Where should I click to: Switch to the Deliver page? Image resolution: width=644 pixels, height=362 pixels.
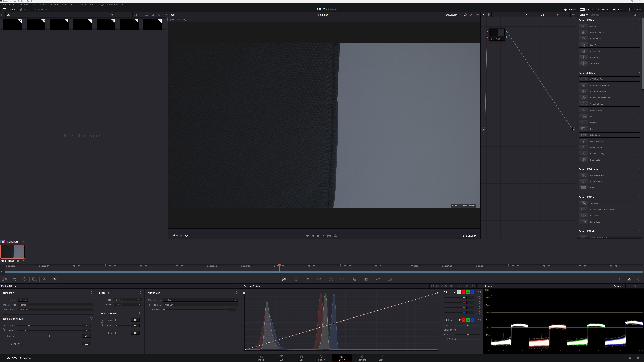tap(382, 358)
